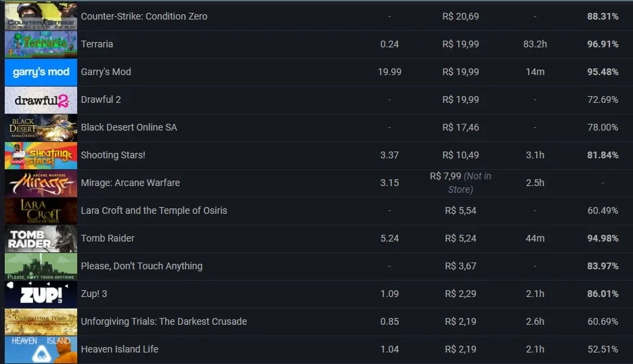Click the 83.2h playtime for Terraria
The image size is (633, 364).
tap(535, 44)
